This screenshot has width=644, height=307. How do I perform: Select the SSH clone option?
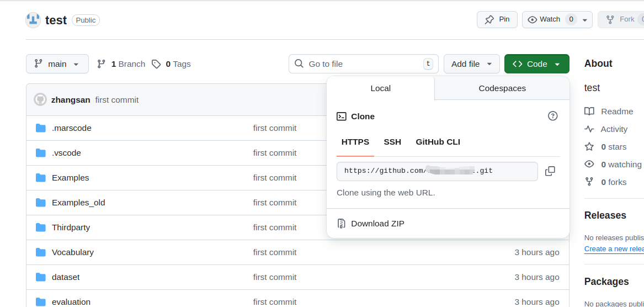pos(392,142)
